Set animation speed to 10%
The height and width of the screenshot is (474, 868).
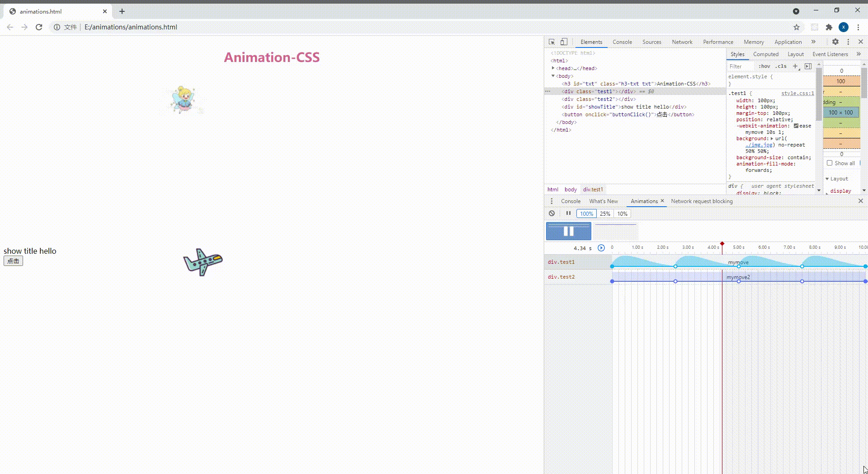point(623,214)
